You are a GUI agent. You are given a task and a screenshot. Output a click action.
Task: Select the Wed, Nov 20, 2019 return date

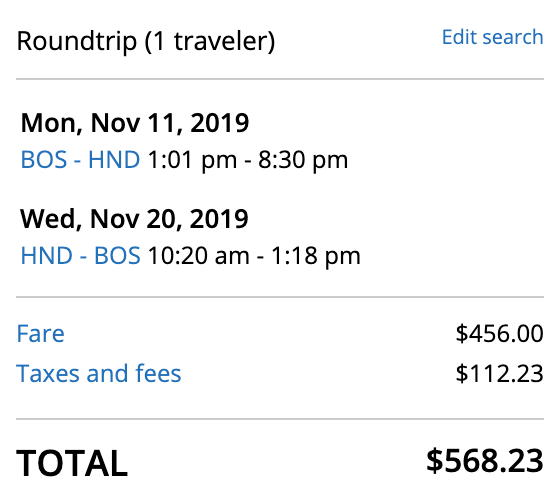(x=134, y=219)
